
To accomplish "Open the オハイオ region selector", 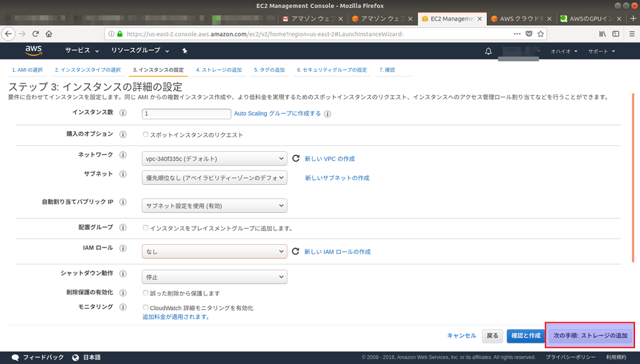I will tap(564, 51).
